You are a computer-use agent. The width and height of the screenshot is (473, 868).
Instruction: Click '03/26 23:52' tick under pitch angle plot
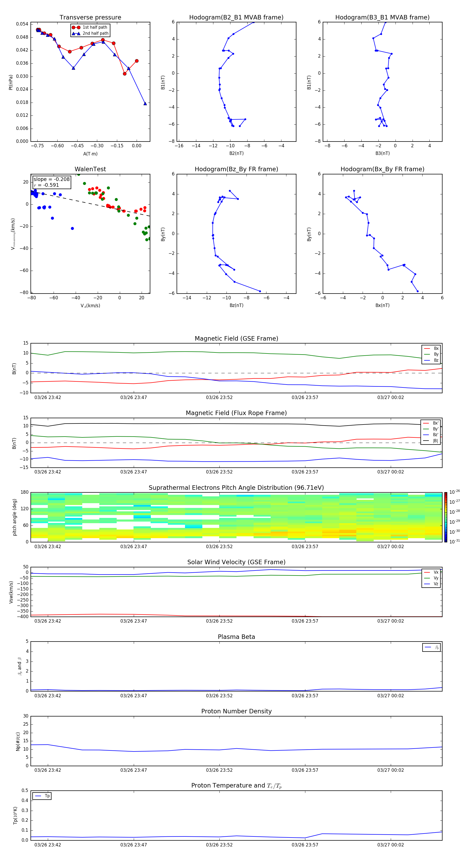219,547
